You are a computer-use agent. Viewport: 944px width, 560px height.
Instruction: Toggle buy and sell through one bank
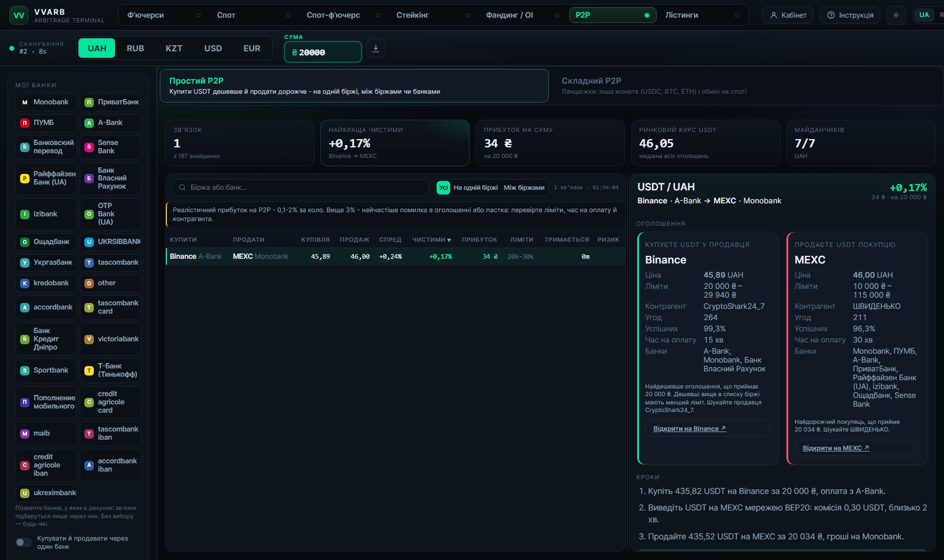pos(24,542)
